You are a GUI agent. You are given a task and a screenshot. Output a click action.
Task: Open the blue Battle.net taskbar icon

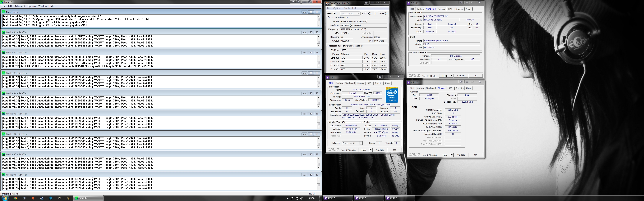51,198
